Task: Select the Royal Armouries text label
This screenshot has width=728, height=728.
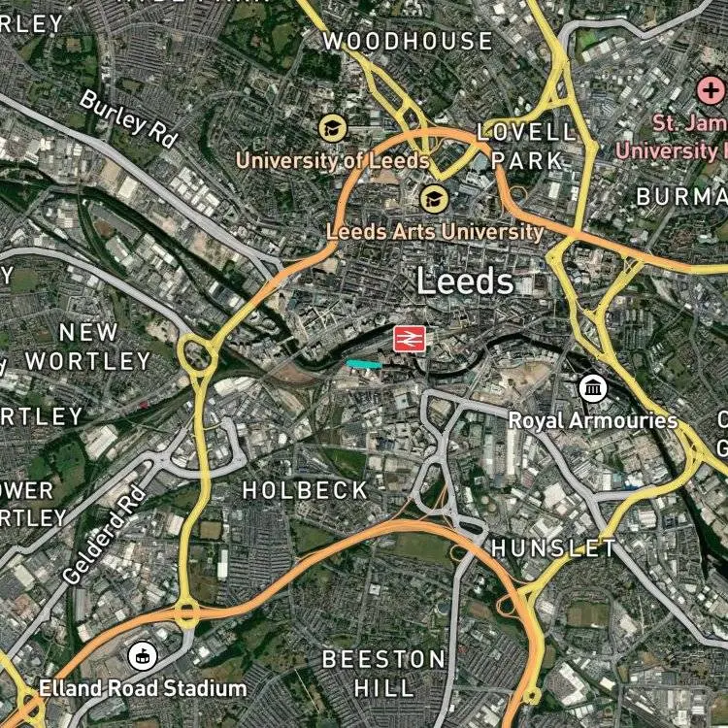Action: 593,420
